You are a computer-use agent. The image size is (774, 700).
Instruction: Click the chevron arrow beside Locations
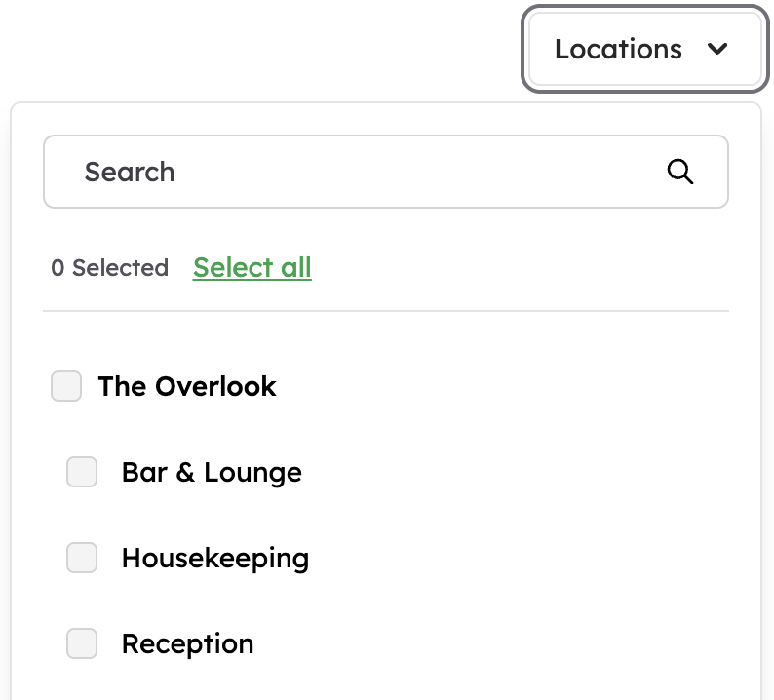pyautogui.click(x=717, y=49)
